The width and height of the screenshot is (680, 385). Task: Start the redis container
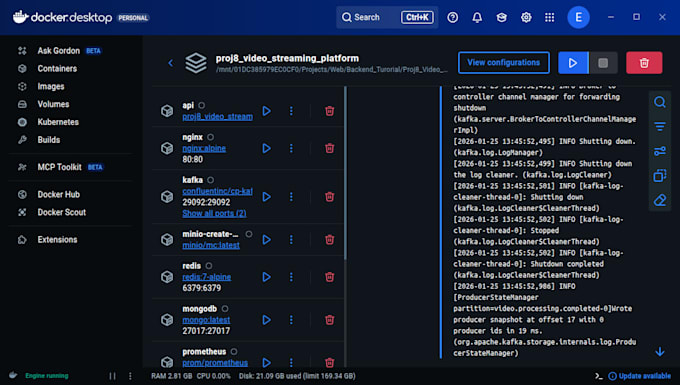pyautogui.click(x=266, y=277)
